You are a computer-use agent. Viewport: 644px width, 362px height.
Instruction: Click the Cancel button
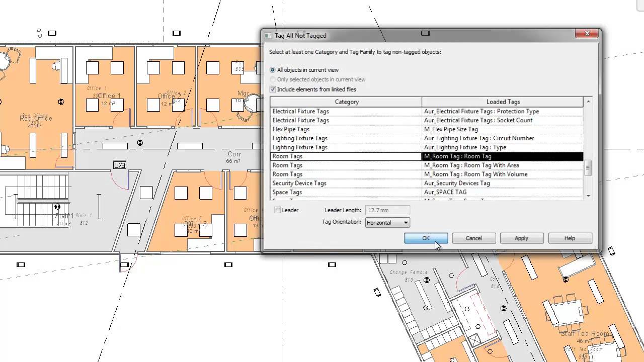[x=473, y=238]
